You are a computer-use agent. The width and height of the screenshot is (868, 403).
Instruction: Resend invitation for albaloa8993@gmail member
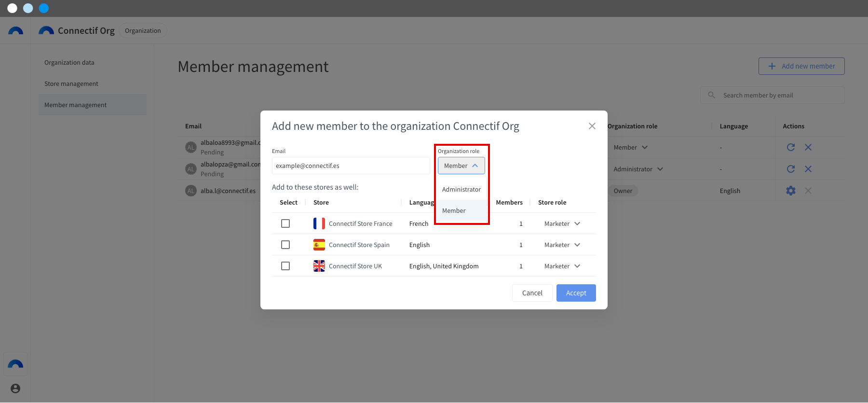click(791, 147)
